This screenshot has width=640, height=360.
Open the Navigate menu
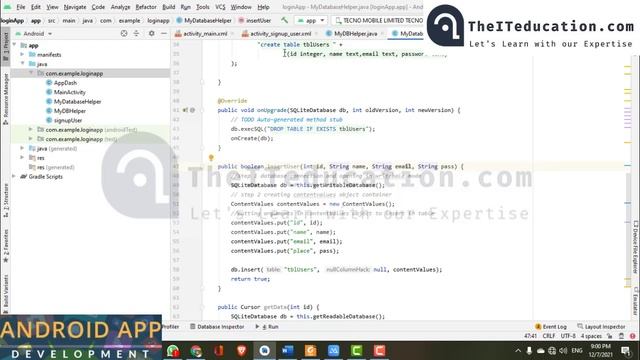(x=75, y=7)
